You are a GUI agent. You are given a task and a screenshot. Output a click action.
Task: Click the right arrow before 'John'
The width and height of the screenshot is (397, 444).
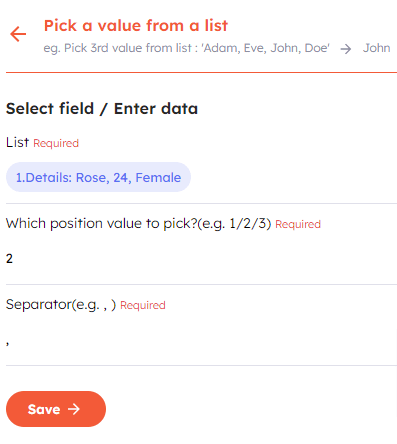pos(346,49)
